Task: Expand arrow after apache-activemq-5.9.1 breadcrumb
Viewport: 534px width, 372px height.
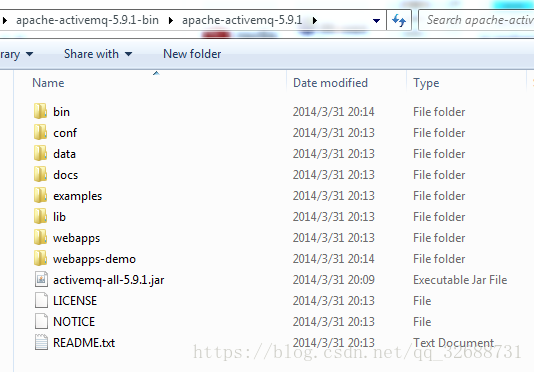Action: tap(315, 20)
